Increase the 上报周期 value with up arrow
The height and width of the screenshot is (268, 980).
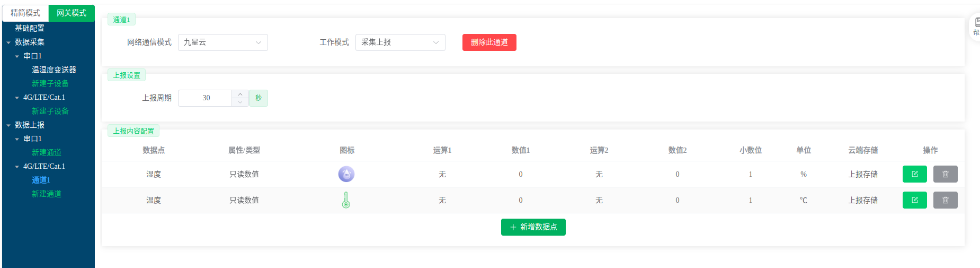point(240,94)
